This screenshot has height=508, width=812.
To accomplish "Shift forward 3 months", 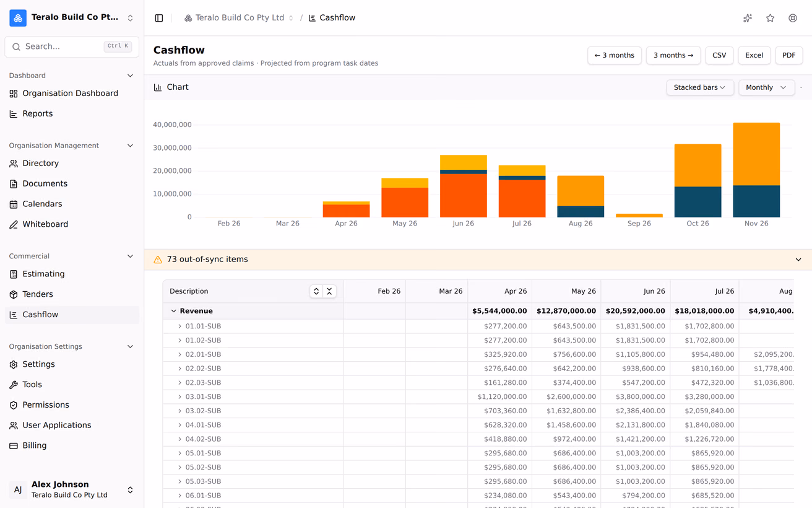I will click(673, 55).
